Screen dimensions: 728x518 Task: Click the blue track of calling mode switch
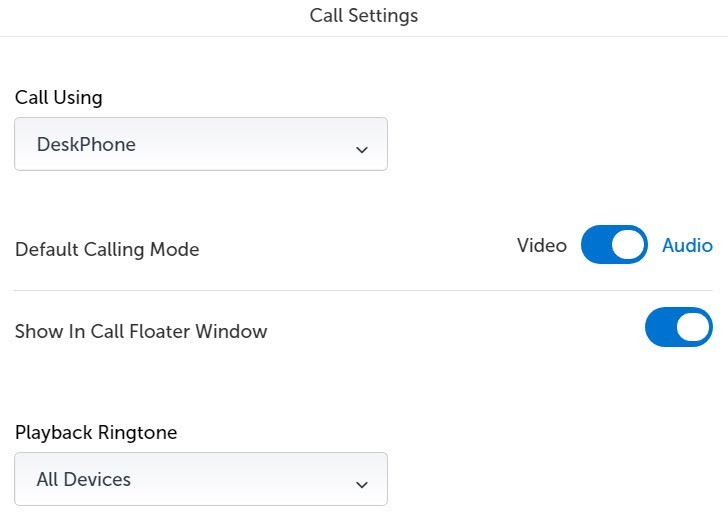[597, 245]
